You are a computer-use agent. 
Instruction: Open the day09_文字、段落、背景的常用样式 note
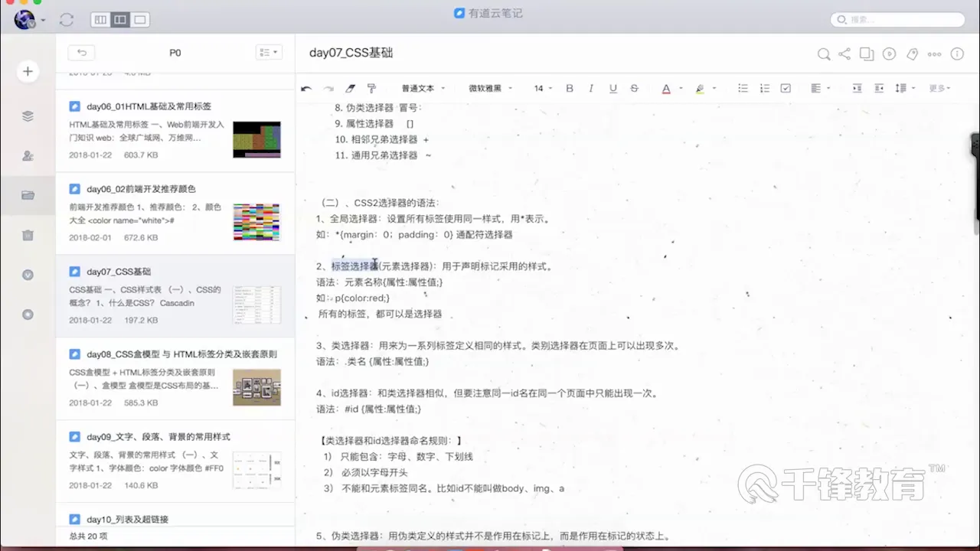pyautogui.click(x=175, y=461)
